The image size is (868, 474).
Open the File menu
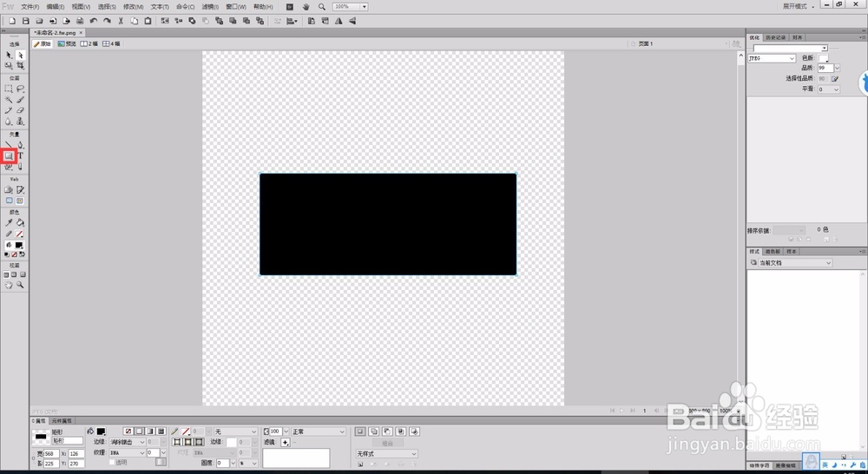tap(30, 7)
